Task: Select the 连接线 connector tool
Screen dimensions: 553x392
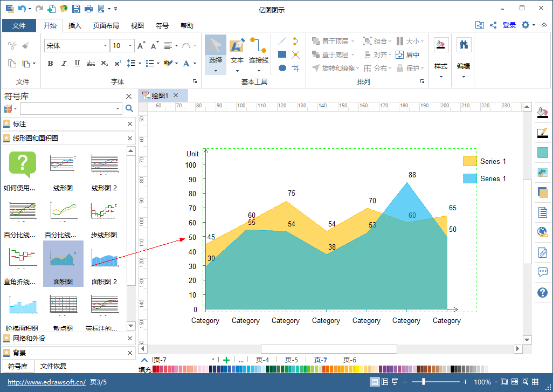Action: [259, 54]
